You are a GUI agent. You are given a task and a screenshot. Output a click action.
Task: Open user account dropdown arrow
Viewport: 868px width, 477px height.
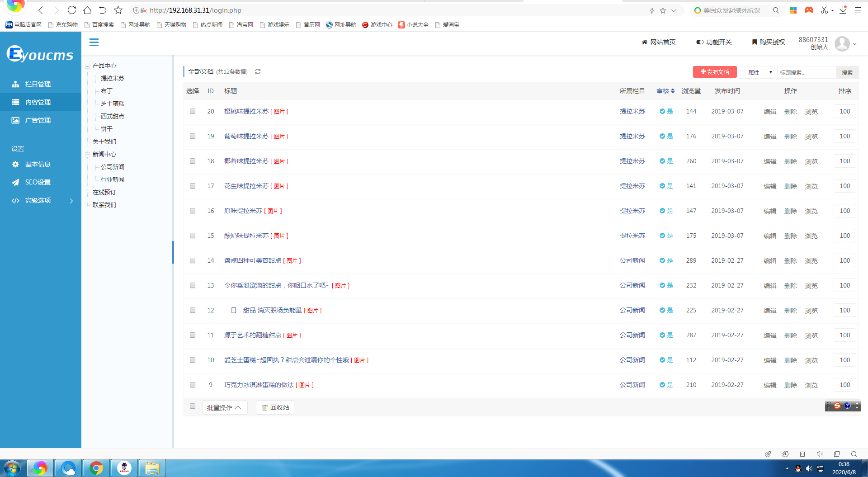[x=854, y=44]
